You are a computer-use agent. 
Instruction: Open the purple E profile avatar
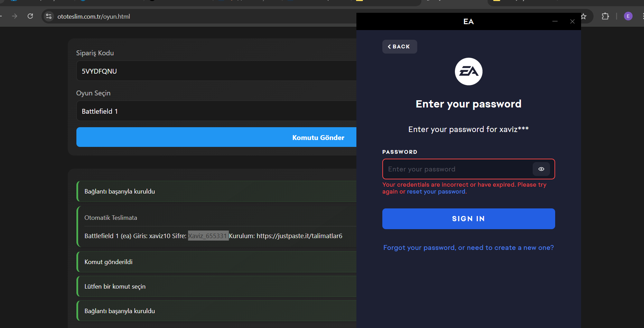pyautogui.click(x=628, y=16)
